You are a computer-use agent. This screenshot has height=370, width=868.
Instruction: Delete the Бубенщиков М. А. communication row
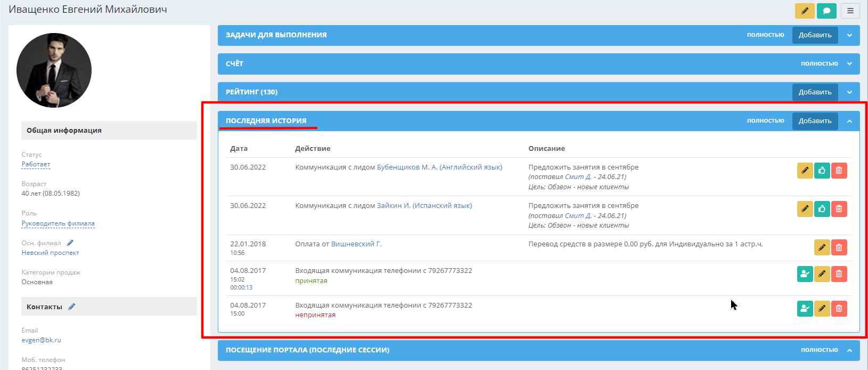pos(839,171)
